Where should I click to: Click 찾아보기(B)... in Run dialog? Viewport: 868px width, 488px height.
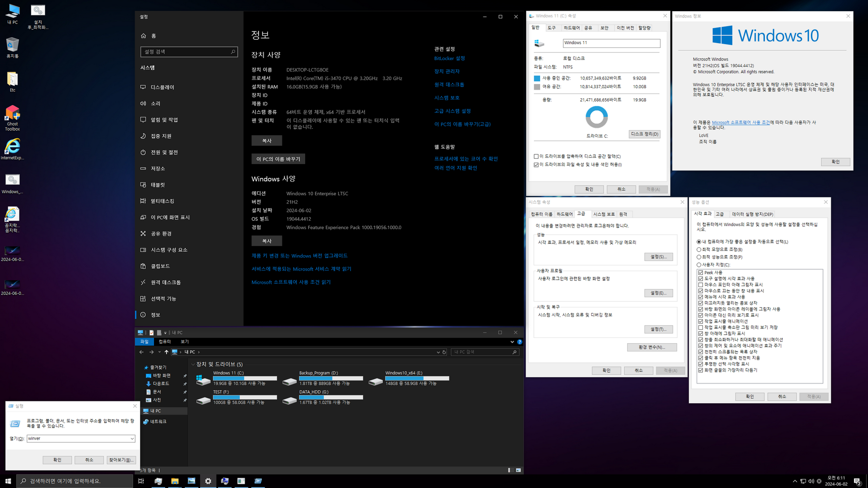click(x=121, y=460)
